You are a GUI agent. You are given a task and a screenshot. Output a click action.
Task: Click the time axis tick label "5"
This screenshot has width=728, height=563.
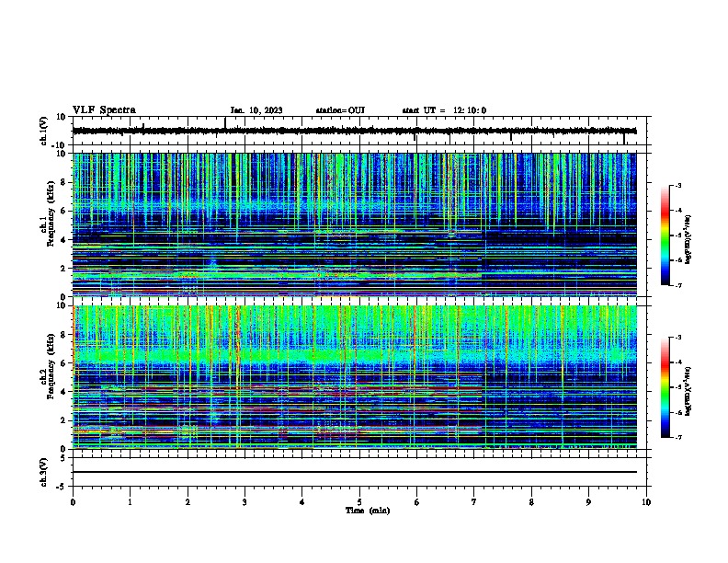point(359,502)
